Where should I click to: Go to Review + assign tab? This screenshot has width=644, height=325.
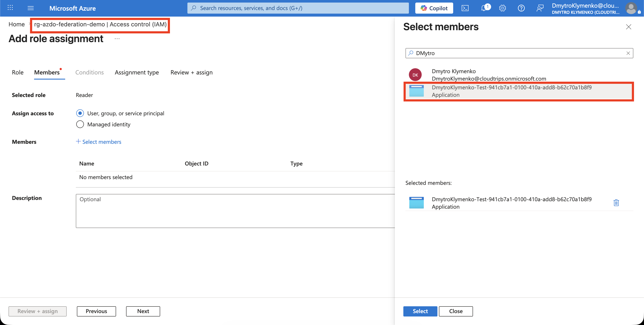pyautogui.click(x=191, y=72)
